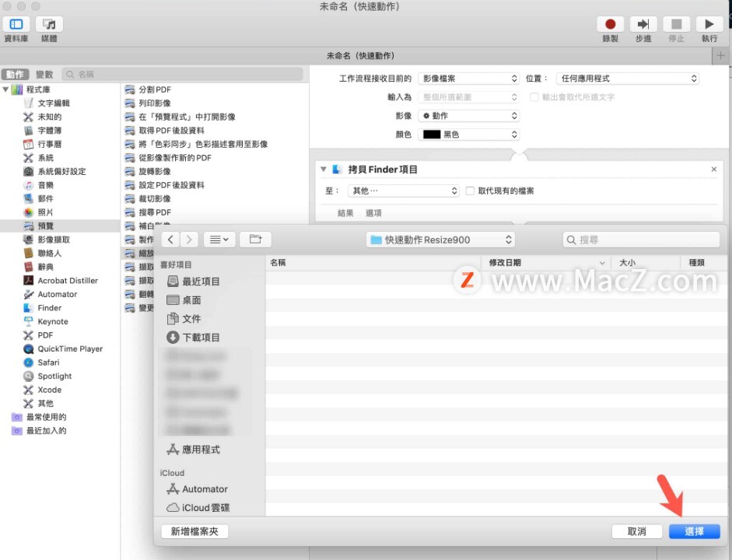Screen dimensions: 732x560
Task: Start recording with the 錄製 button
Action: (x=610, y=24)
